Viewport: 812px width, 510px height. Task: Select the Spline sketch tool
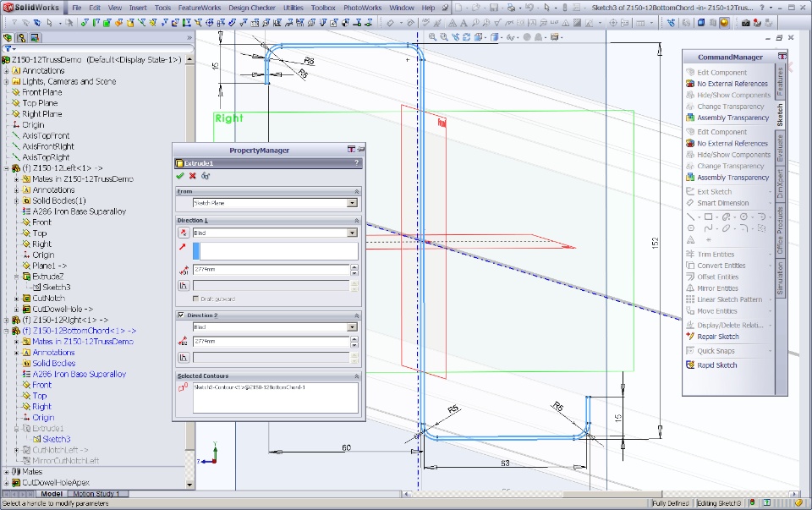[x=708, y=228]
